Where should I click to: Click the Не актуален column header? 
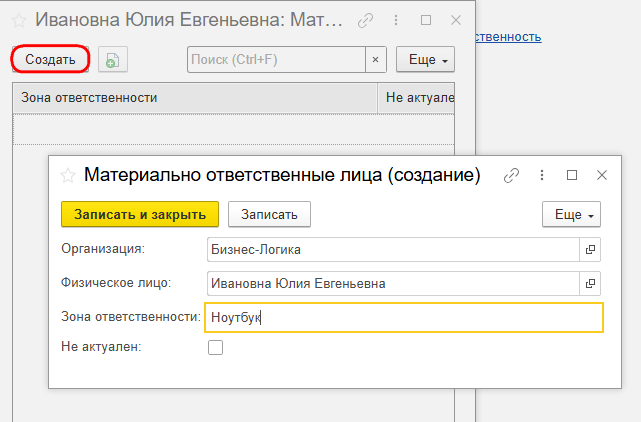pos(416,98)
